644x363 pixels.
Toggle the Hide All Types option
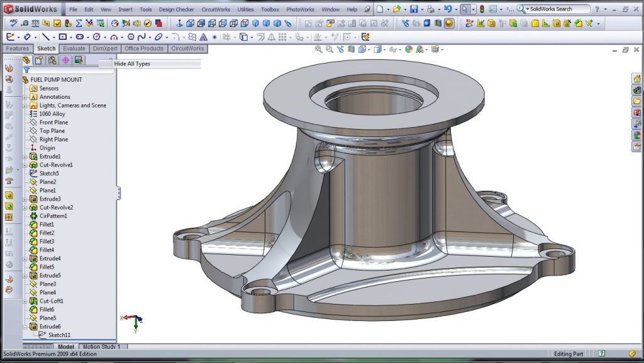point(132,64)
